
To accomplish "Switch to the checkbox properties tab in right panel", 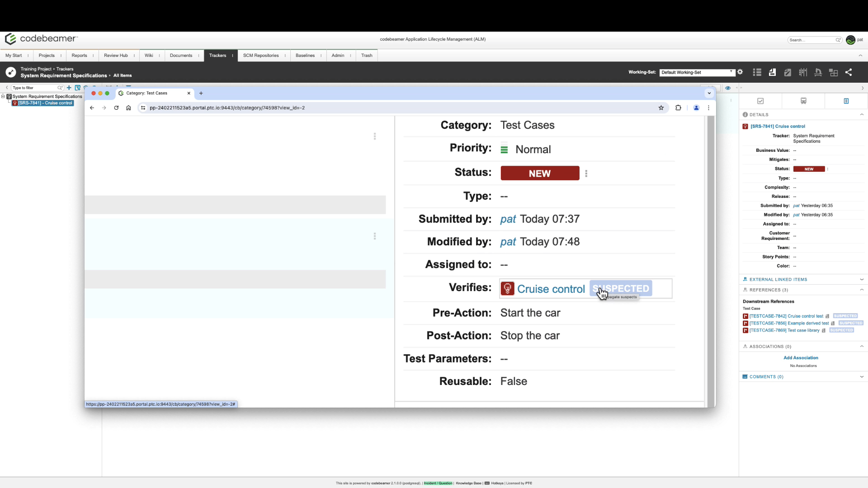I will pyautogui.click(x=760, y=101).
